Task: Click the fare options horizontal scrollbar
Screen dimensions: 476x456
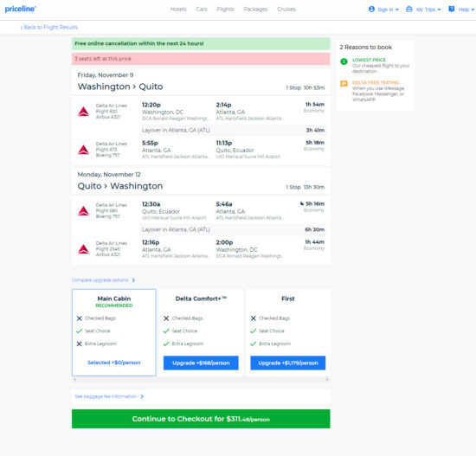Action: 201,379
